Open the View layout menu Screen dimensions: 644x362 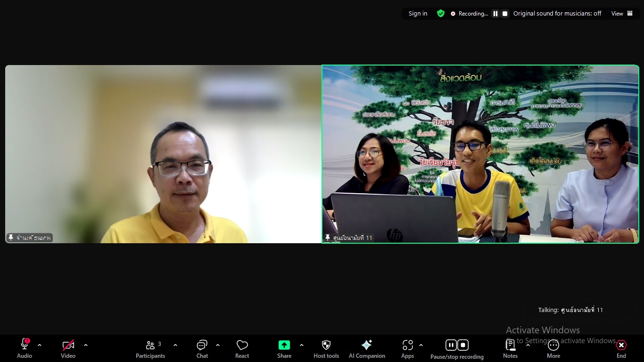[x=622, y=14]
